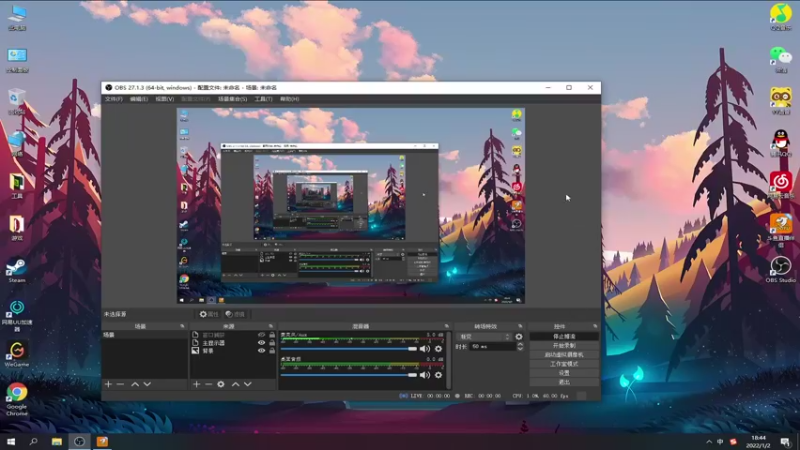Remove selected source with minus icon
Viewport: 800px width, 450px height.
pos(209,384)
